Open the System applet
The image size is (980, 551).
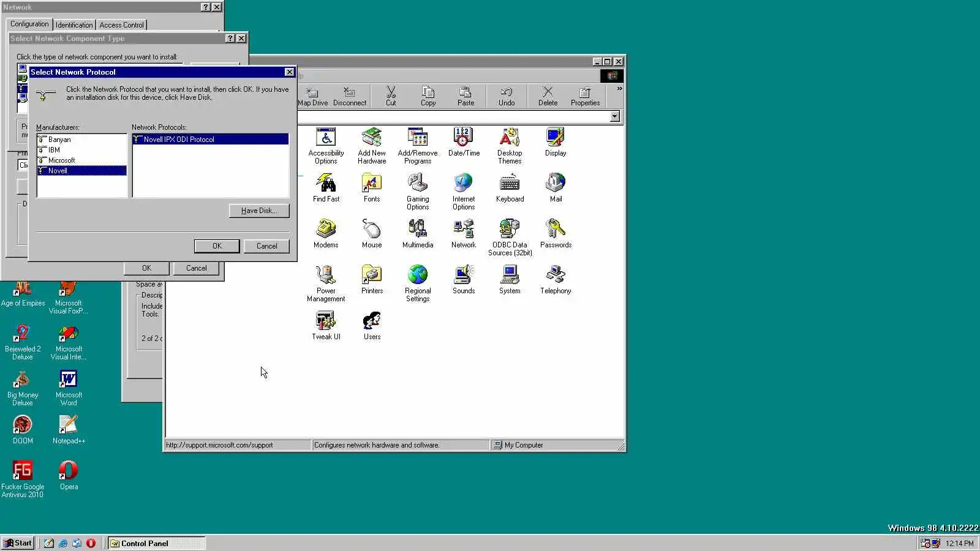(510, 279)
